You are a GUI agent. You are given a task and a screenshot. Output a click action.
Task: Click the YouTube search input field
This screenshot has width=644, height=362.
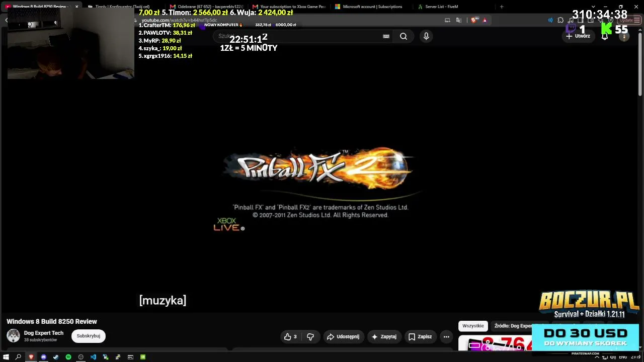(x=303, y=36)
